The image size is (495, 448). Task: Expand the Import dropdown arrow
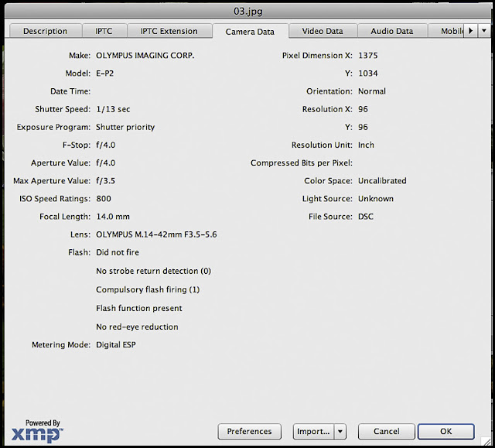click(x=340, y=431)
